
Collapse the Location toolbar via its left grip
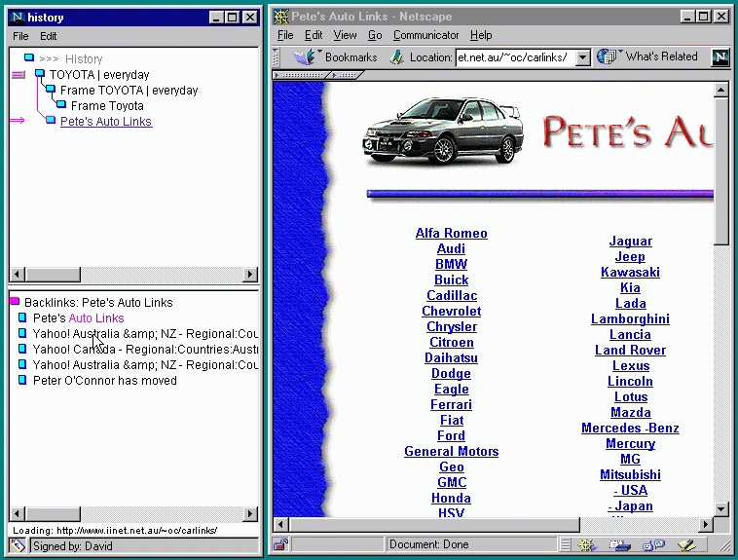click(x=276, y=57)
